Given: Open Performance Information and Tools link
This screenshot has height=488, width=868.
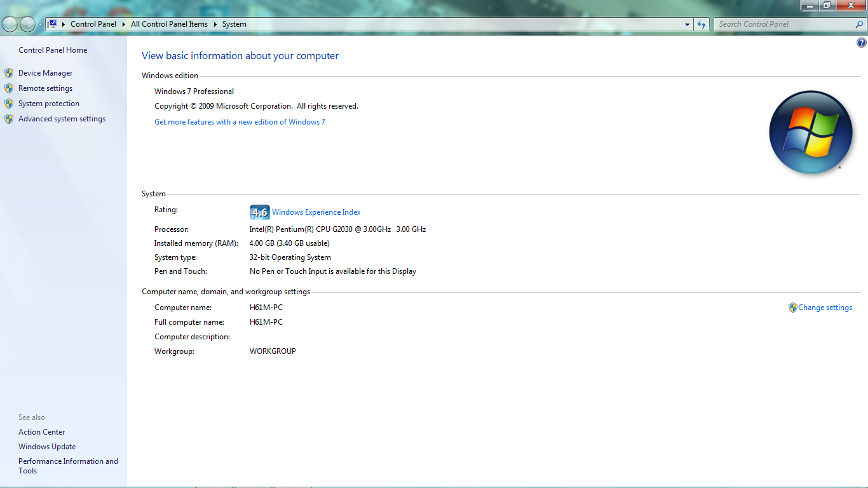Looking at the screenshot, I should tap(68, 466).
